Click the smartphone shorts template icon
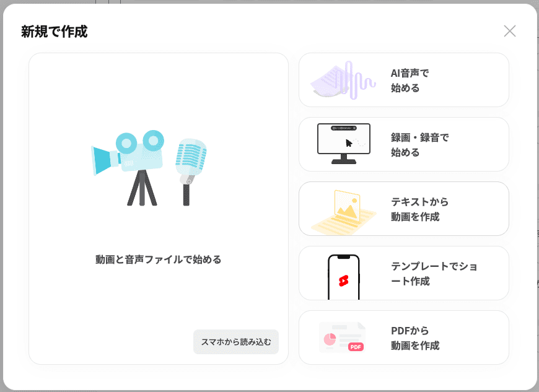Image resolution: width=539 pixels, height=392 pixels. coord(344,276)
